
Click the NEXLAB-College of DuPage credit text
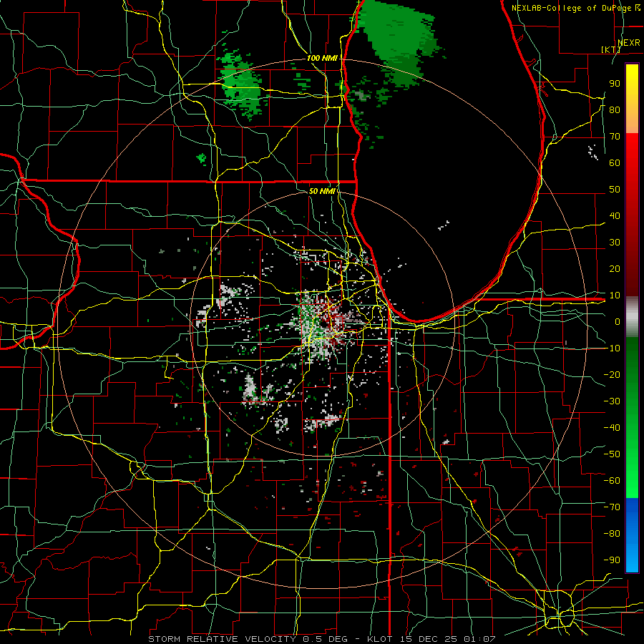[575, 8]
